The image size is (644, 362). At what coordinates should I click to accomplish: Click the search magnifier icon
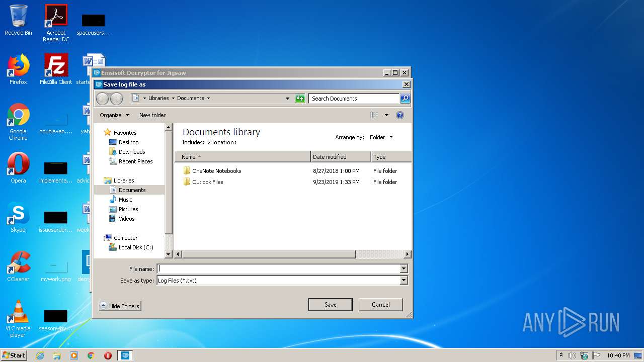tap(405, 99)
